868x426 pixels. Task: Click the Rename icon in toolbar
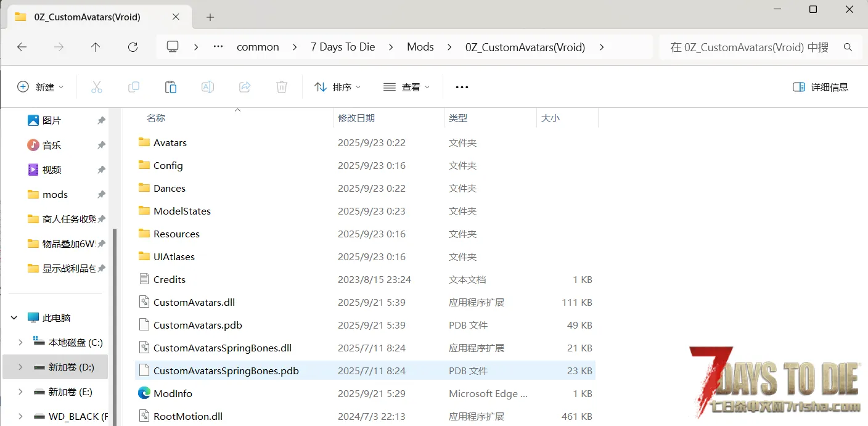click(208, 87)
